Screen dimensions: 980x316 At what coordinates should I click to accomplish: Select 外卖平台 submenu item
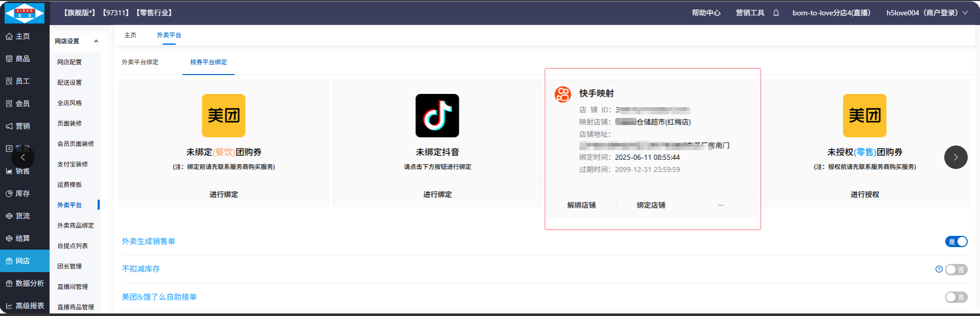tap(69, 205)
